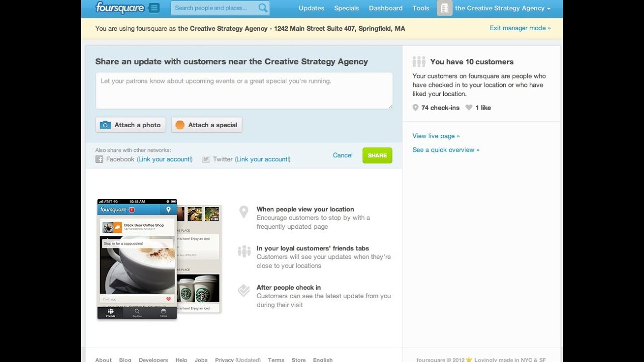This screenshot has height=362, width=644.
Task: Click '1 like' text
Action: coord(483,108)
